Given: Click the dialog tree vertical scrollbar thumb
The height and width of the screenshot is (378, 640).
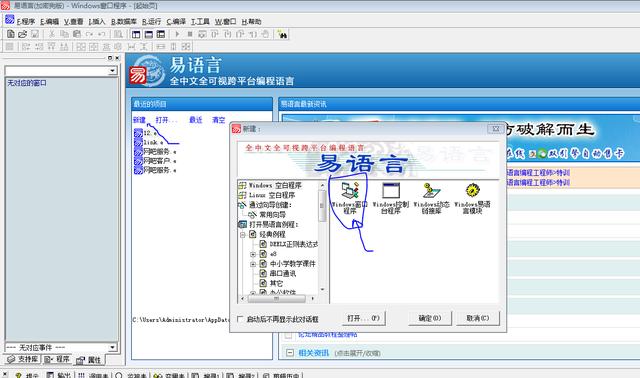Looking at the screenshot, I should (x=322, y=206).
